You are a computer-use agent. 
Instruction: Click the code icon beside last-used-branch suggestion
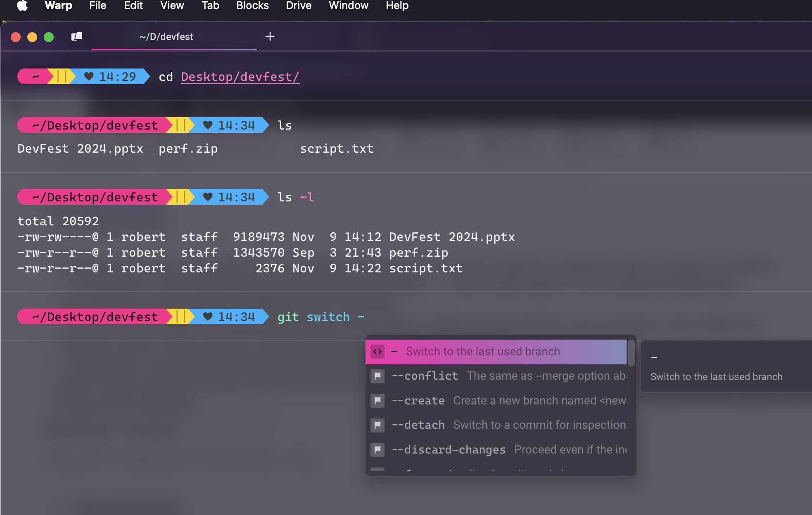[378, 352]
